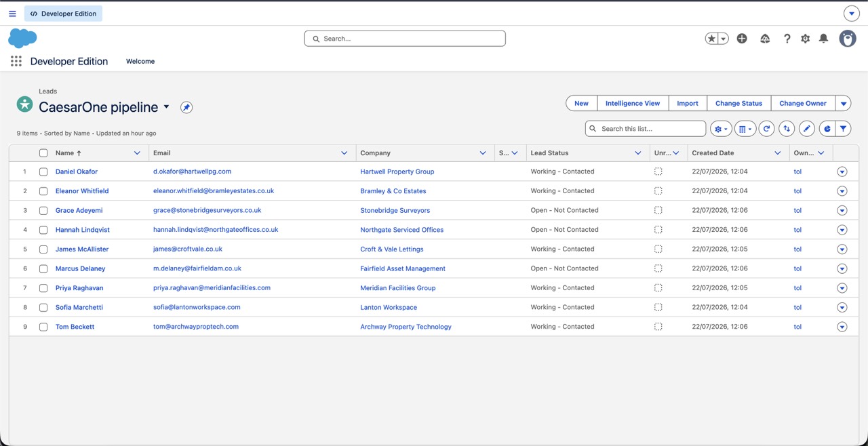This screenshot has width=868, height=446.
Task: Open the Company column menu chevron
Action: 483,153
